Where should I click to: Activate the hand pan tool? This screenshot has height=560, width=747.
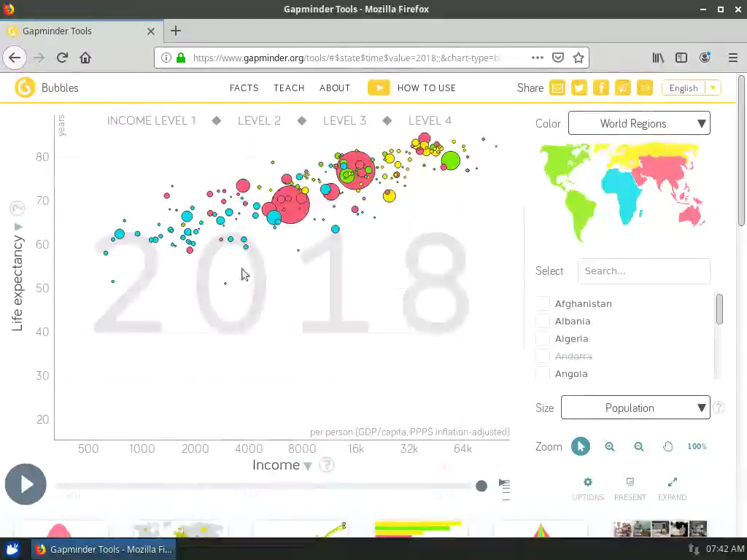[668, 446]
